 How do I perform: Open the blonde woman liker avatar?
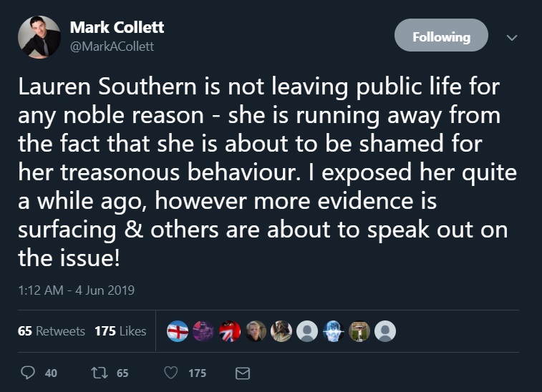[x=256, y=330]
